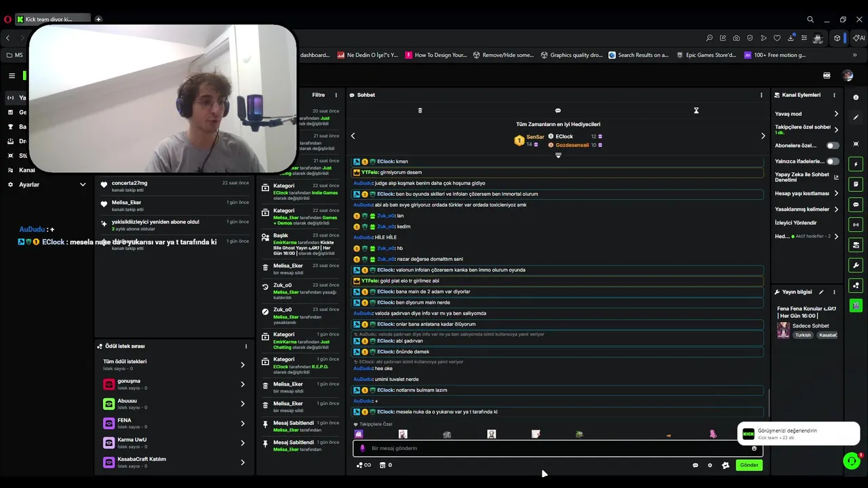Screen dimensions: 868x488
Task: Expand Tüm ödül istekleri row
Action: click(x=174, y=365)
